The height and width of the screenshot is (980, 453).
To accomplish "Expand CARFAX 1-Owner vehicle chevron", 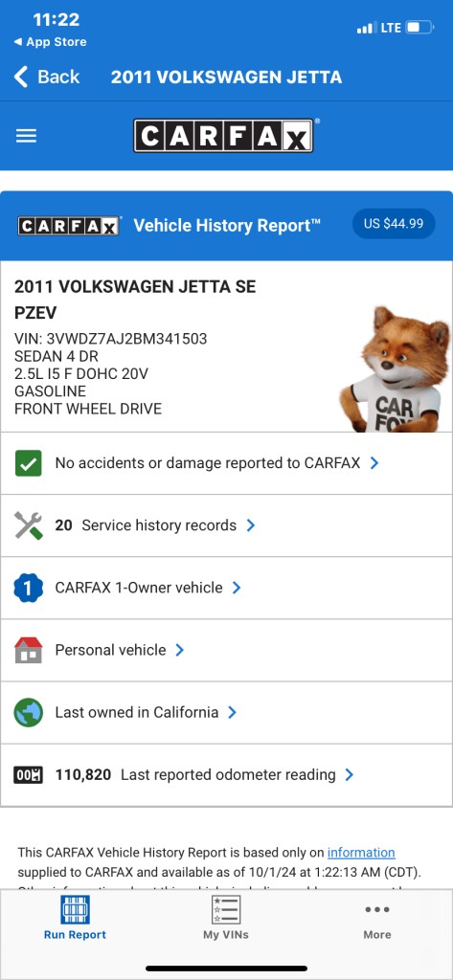I will [237, 588].
